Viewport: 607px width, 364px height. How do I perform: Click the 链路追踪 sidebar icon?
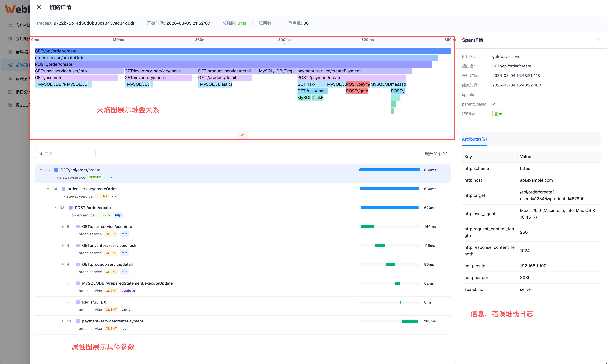(10, 65)
